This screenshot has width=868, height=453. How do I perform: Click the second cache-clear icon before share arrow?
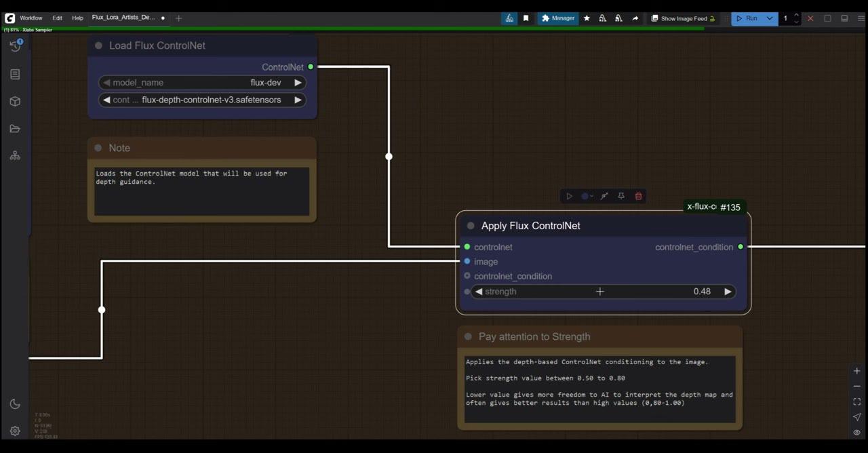(x=618, y=18)
